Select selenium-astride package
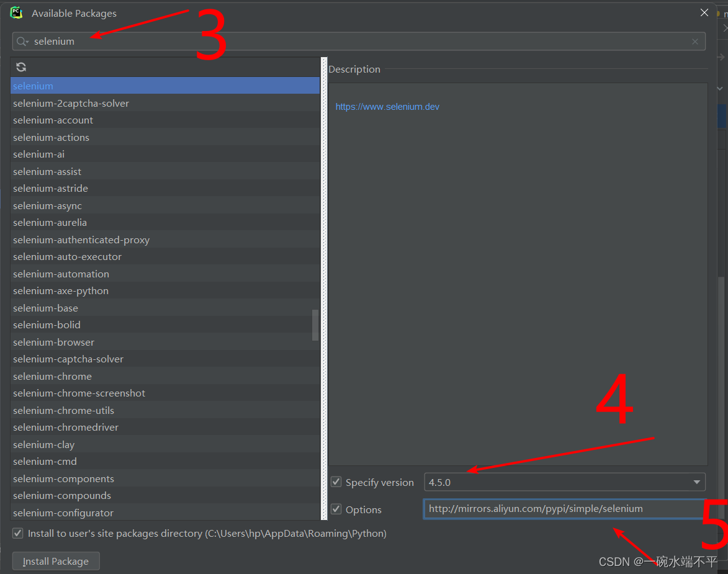The image size is (728, 574). coord(165,188)
